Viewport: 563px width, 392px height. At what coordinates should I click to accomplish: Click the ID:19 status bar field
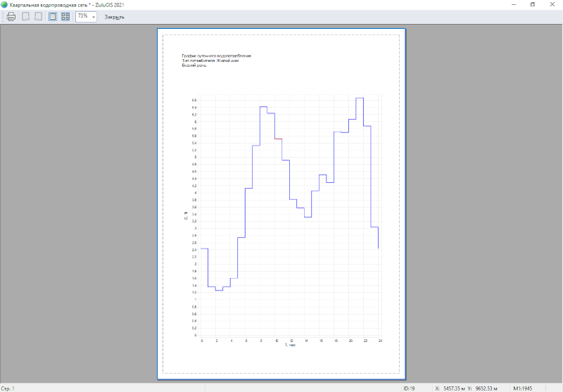(410, 388)
